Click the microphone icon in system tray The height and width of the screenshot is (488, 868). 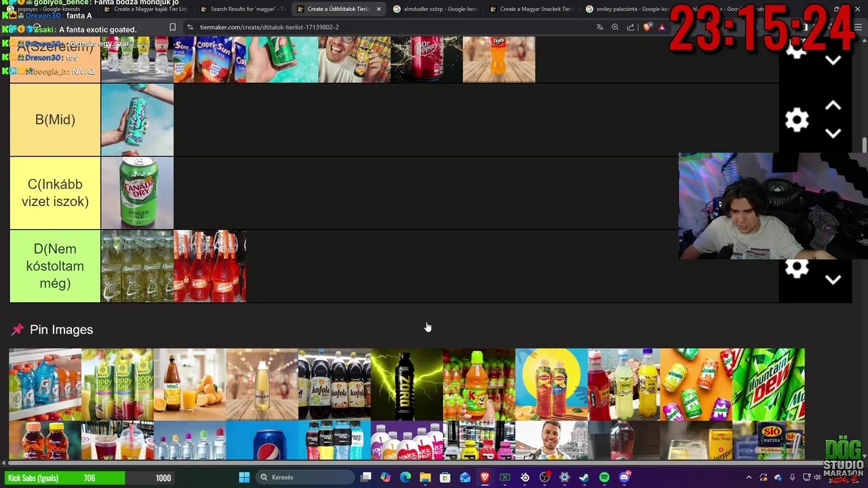(x=791, y=477)
